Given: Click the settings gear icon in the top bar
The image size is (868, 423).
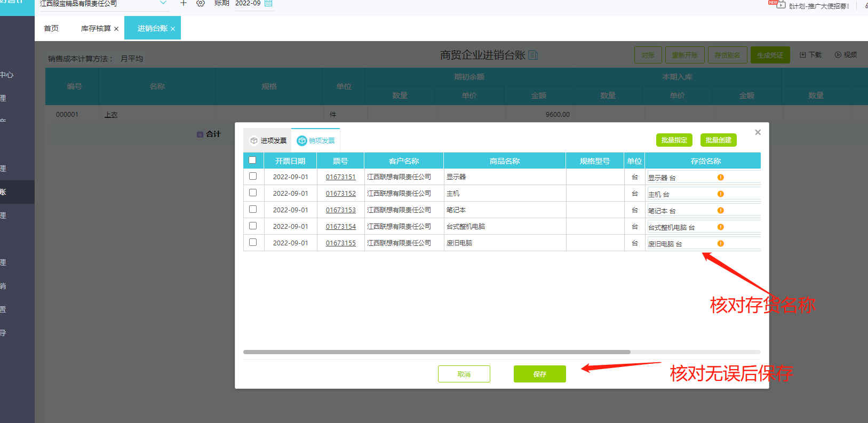Looking at the screenshot, I should (201, 3).
